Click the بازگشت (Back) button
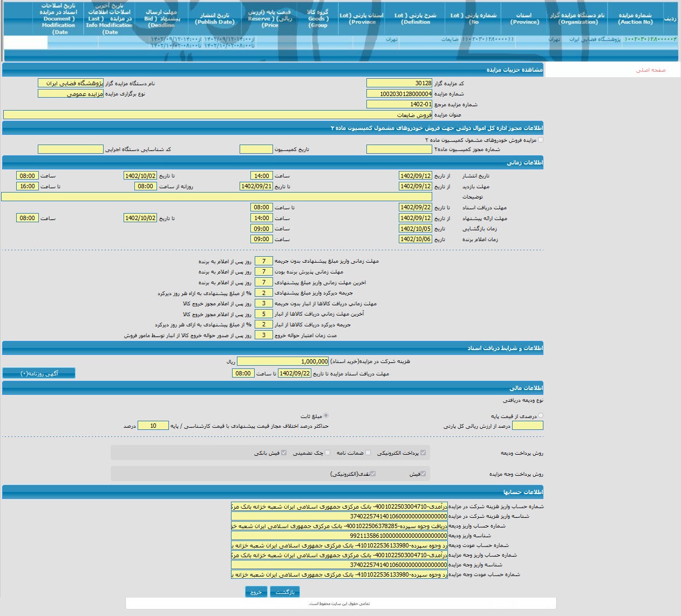Viewport: 681px width, 616px height. [285, 592]
